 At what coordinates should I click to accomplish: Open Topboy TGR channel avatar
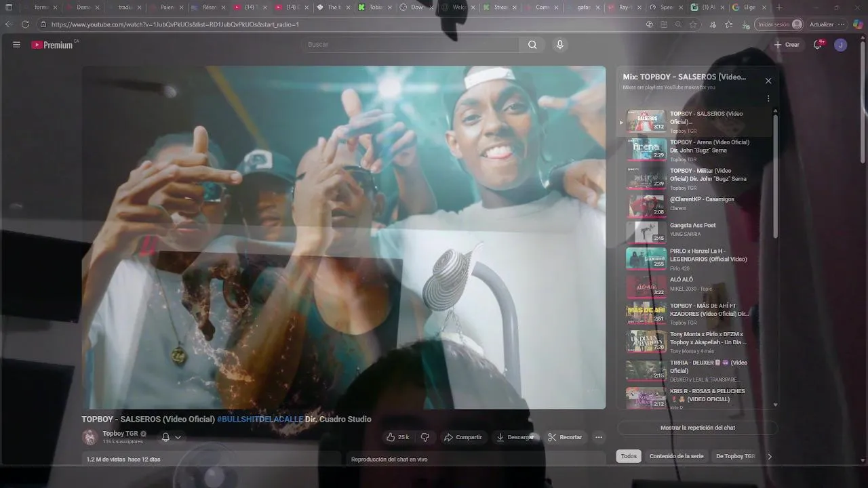90,437
